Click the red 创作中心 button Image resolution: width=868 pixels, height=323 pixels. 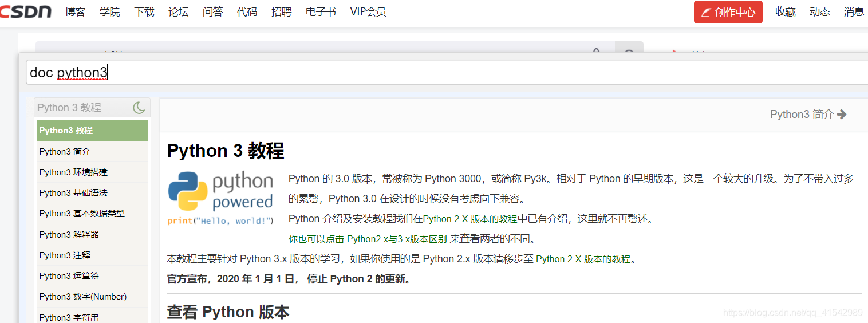pyautogui.click(x=728, y=12)
